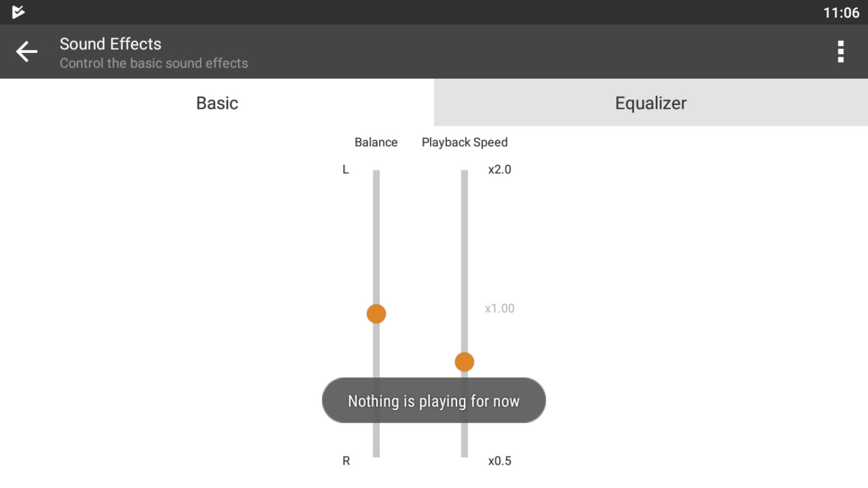Click the L balance label

pyautogui.click(x=346, y=169)
